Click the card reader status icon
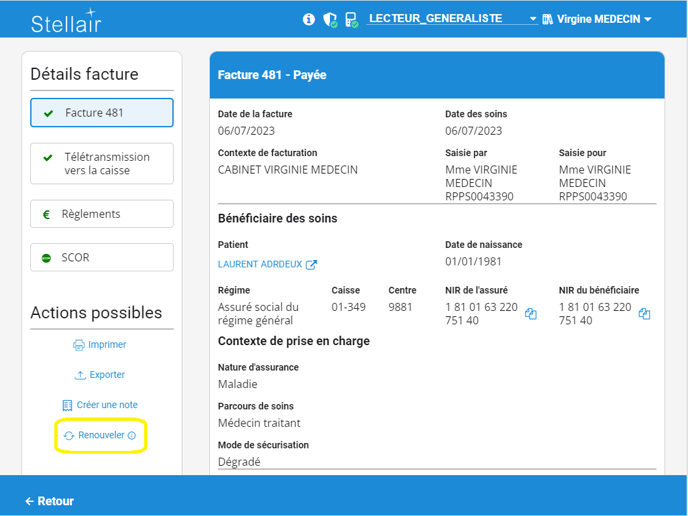This screenshot has width=688, height=516. tap(351, 20)
